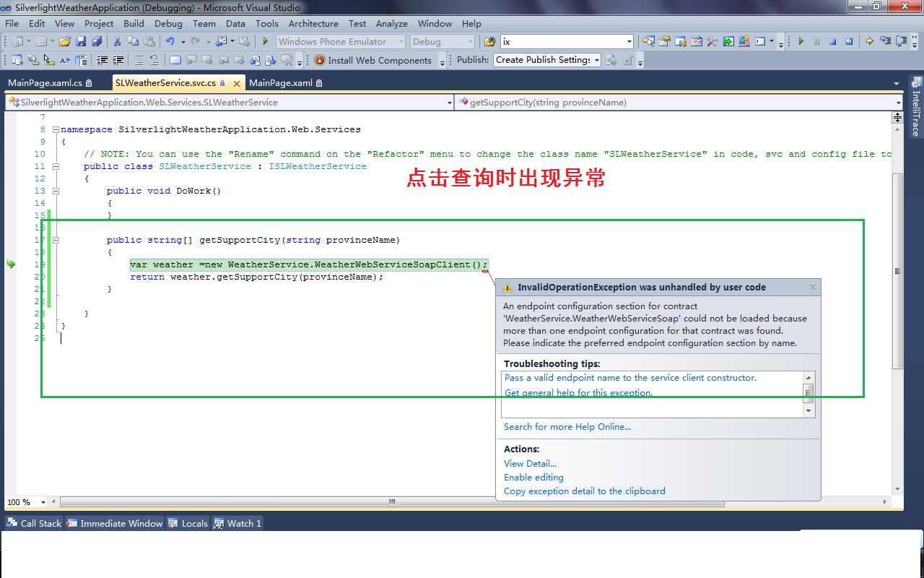
Task: Click the editor vertical scrollbar thumb
Action: [898, 271]
